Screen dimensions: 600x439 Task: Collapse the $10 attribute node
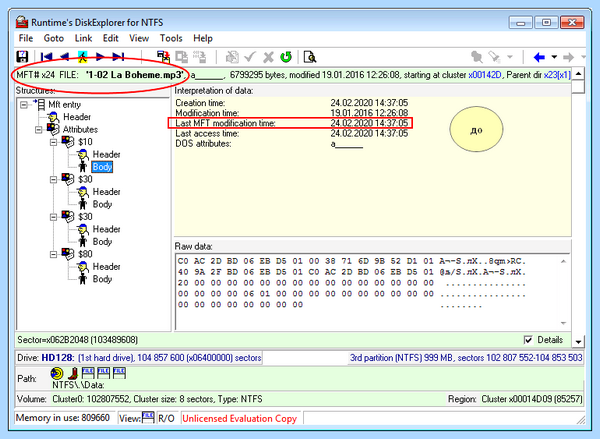click(54, 142)
